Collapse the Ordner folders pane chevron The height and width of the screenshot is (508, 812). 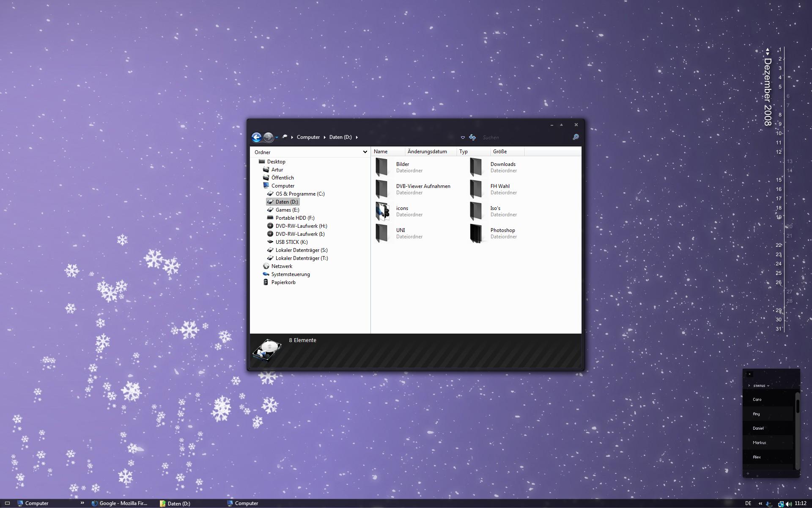(x=365, y=152)
